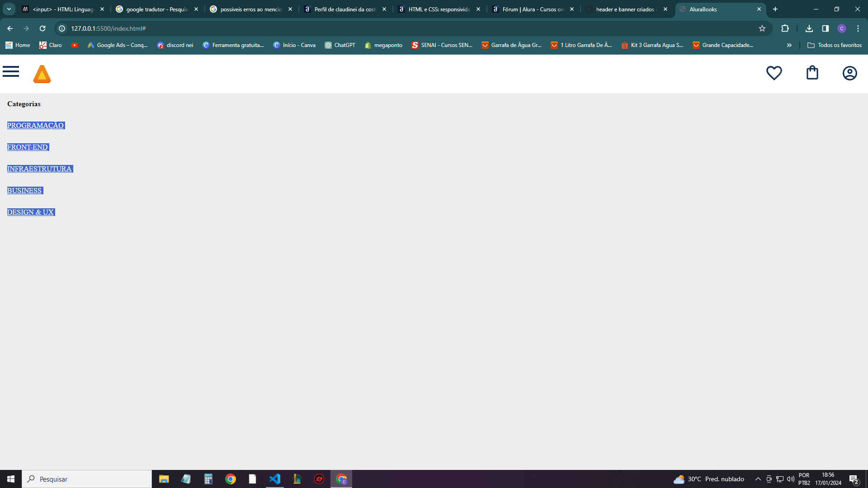
Task: Click the volume speaker tray icon
Action: 791,479
